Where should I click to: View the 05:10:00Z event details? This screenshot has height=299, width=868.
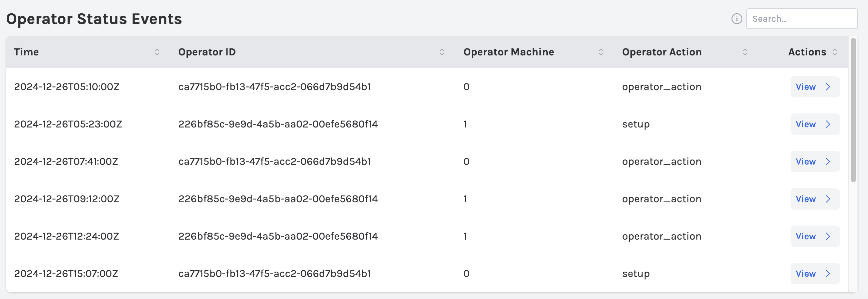click(x=814, y=87)
